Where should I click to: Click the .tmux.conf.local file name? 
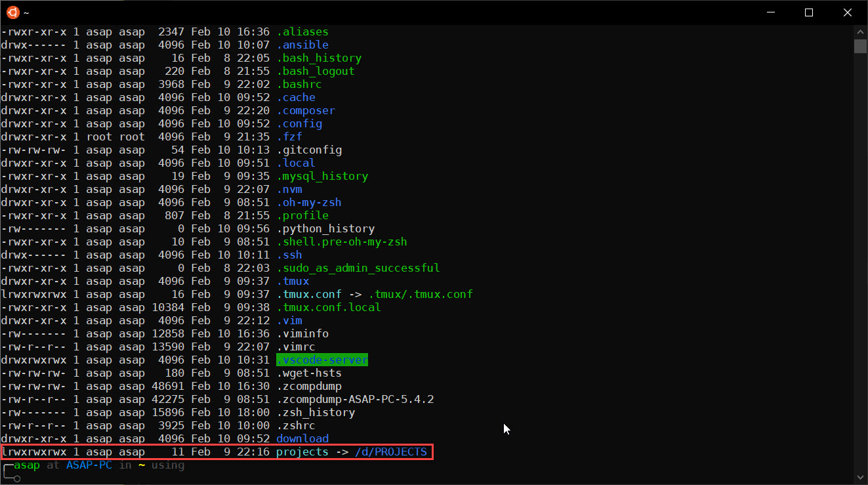point(329,307)
